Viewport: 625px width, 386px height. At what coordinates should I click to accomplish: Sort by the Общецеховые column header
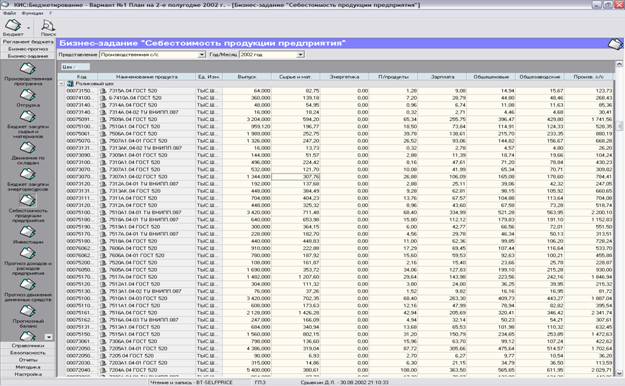click(x=491, y=77)
